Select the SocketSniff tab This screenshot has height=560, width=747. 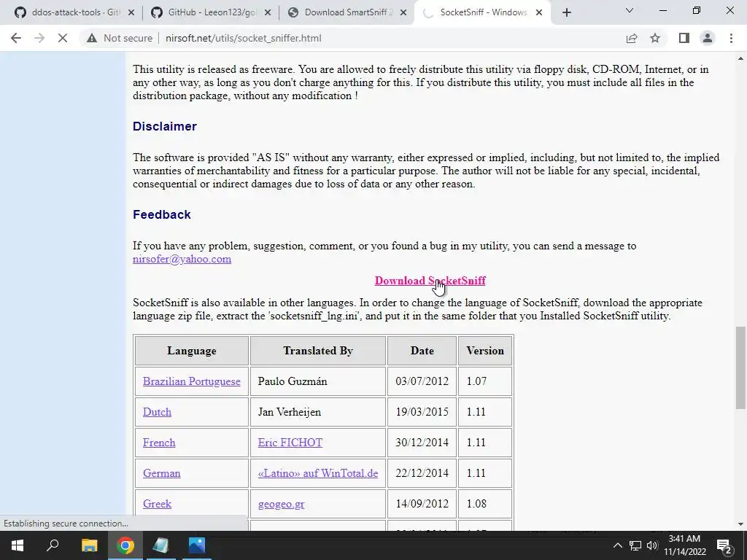[481, 12]
